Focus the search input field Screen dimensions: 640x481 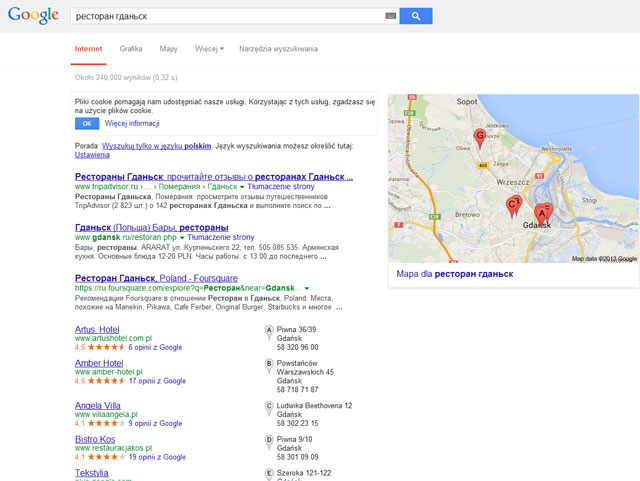coord(229,16)
